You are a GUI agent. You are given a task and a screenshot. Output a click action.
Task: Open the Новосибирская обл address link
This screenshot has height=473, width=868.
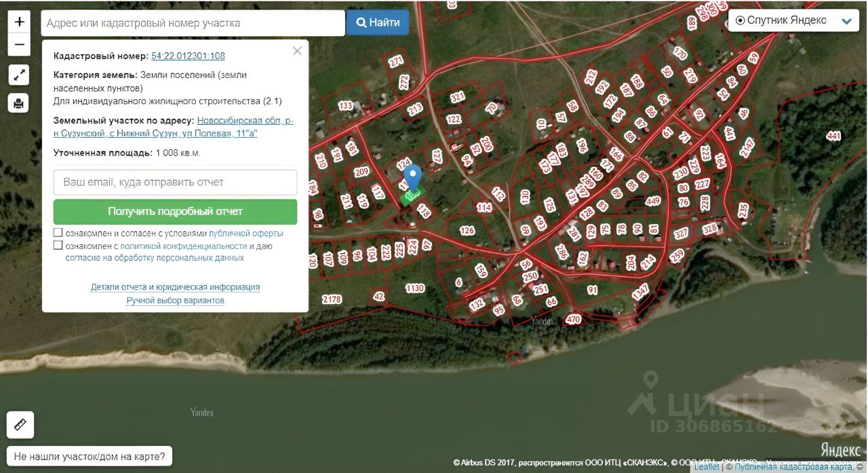[x=174, y=127]
